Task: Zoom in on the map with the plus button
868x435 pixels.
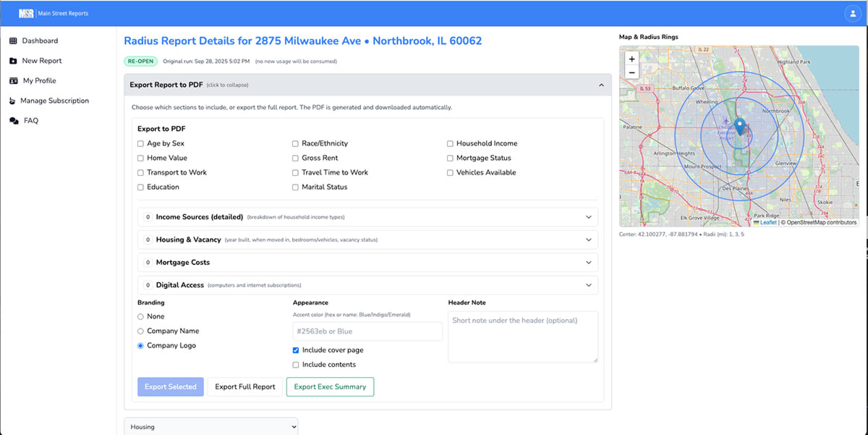Action: click(x=631, y=58)
